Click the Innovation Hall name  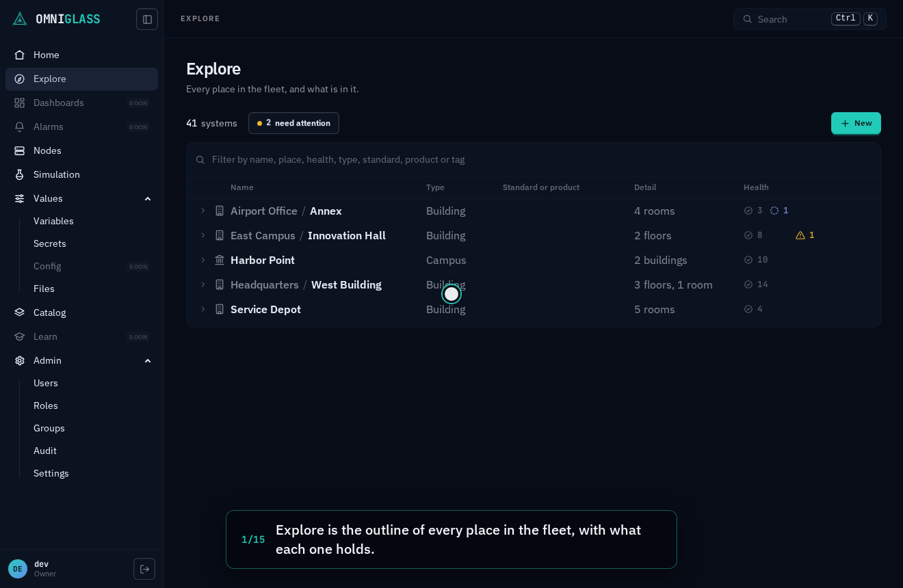pos(347,235)
